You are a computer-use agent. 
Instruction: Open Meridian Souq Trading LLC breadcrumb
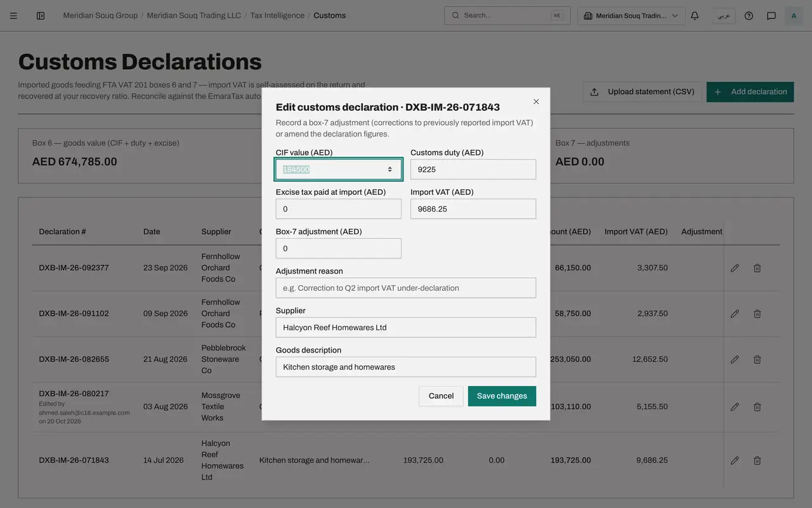click(x=194, y=15)
